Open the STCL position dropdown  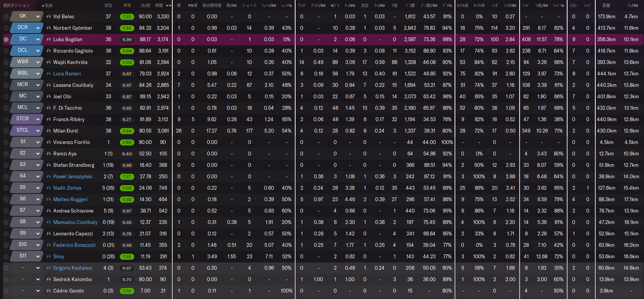pos(38,131)
